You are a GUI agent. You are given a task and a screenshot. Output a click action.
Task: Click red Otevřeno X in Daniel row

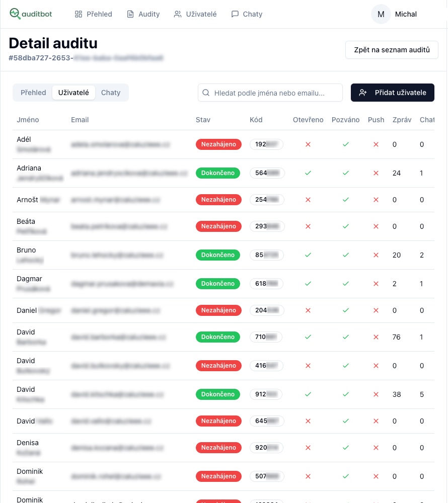[308, 310]
